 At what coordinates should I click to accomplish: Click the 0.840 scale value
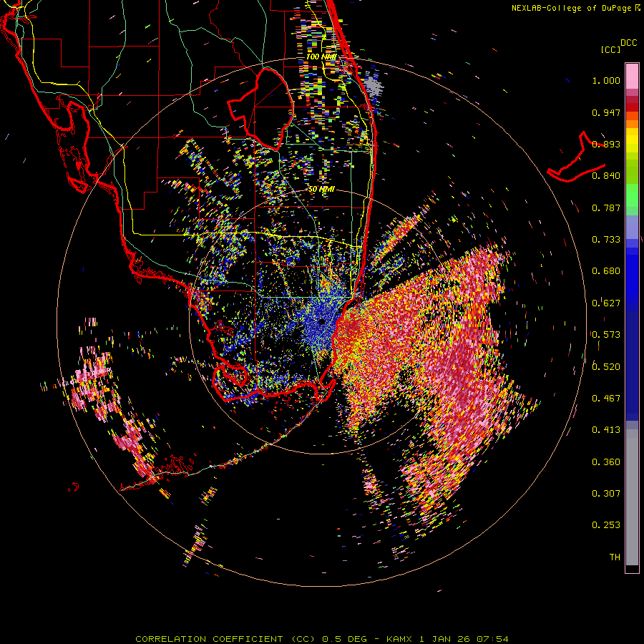606,176
